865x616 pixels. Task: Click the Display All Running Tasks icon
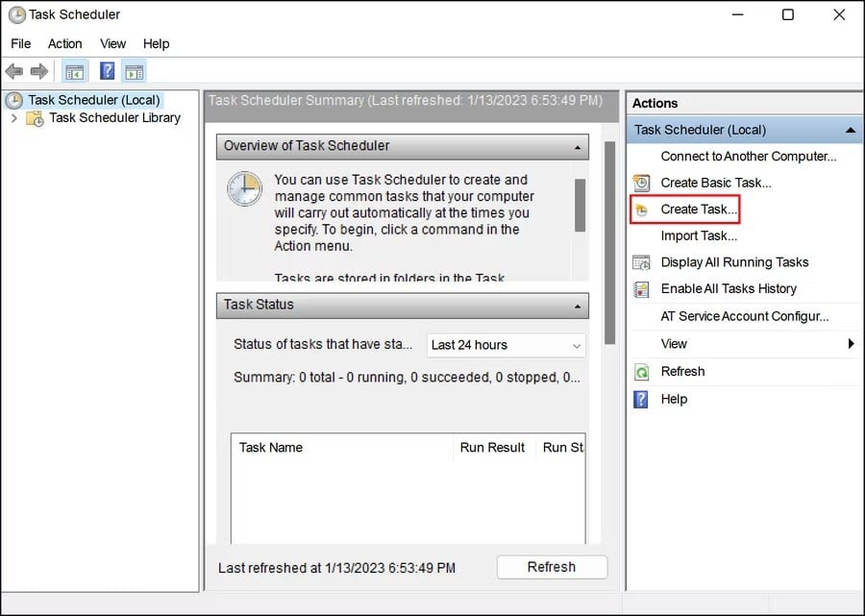tap(642, 262)
